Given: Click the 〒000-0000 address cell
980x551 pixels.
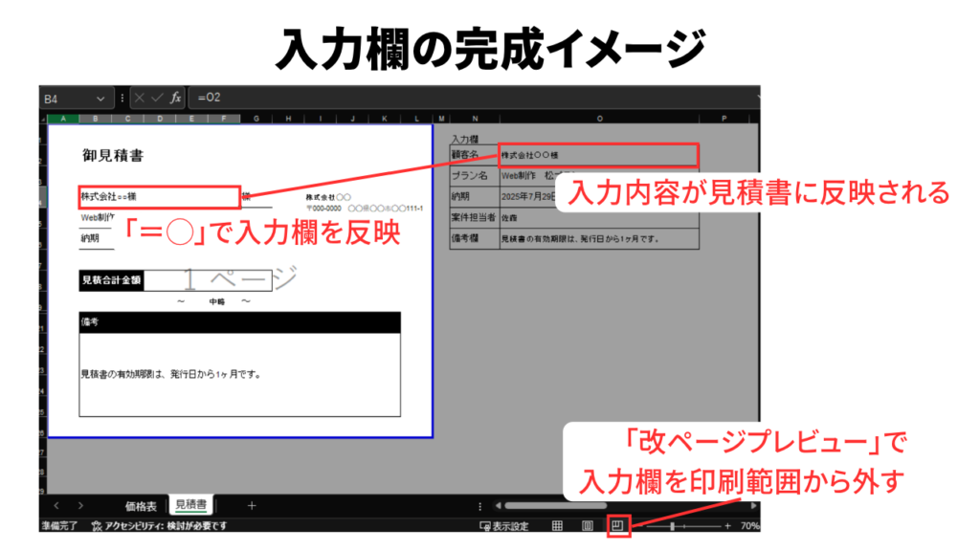Looking at the screenshot, I should (x=365, y=209).
